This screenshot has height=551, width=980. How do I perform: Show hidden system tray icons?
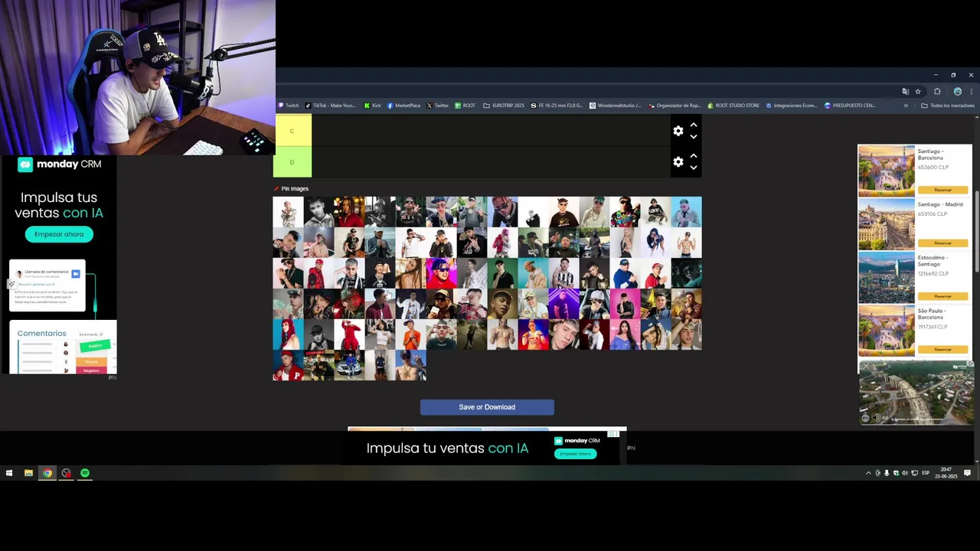click(x=868, y=473)
